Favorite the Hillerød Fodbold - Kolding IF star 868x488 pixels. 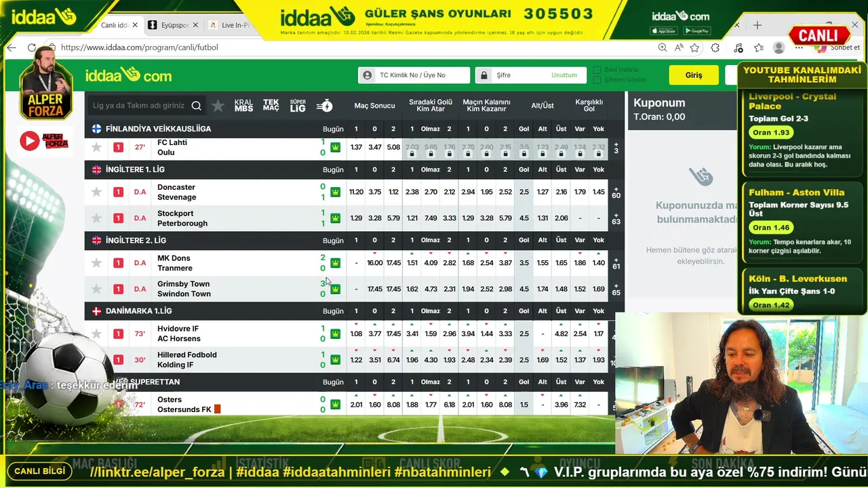(96, 360)
